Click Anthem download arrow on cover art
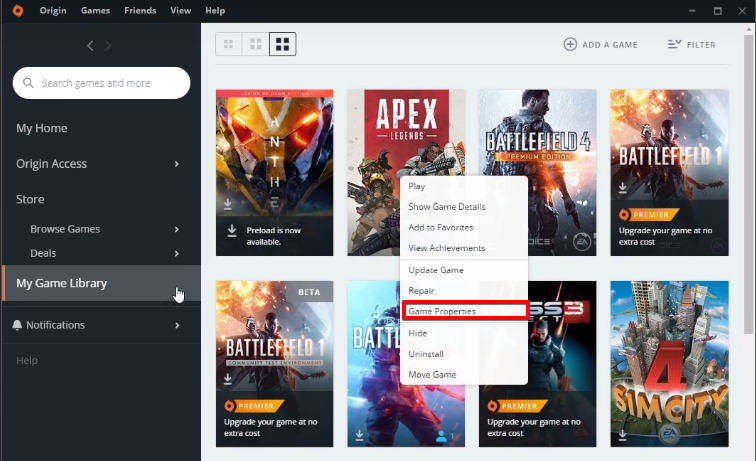The image size is (756, 461). (228, 204)
